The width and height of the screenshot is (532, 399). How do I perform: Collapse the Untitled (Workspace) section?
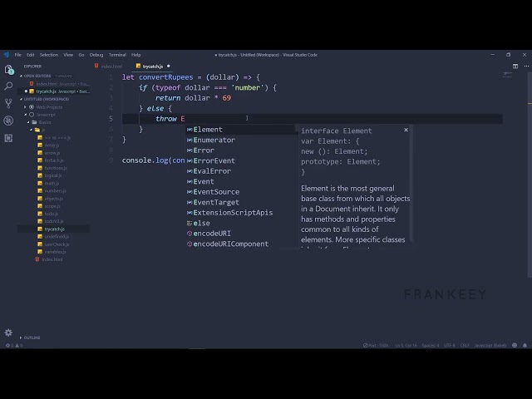pyautogui.click(x=46, y=99)
